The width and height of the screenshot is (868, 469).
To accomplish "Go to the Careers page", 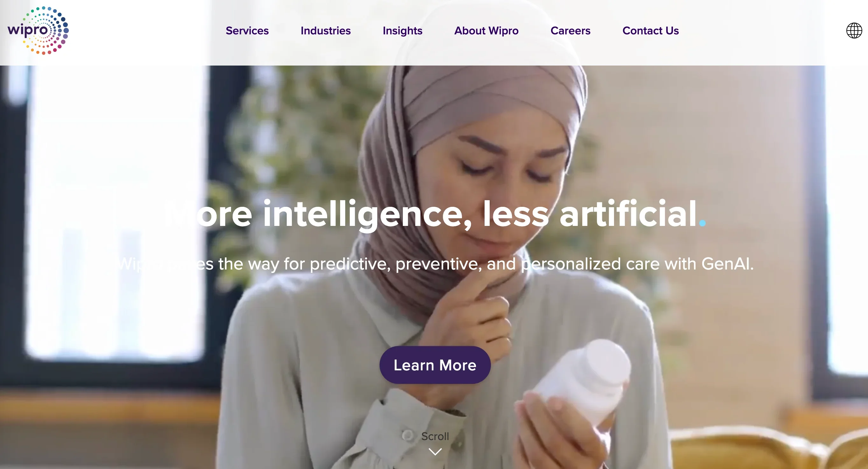I will [570, 31].
